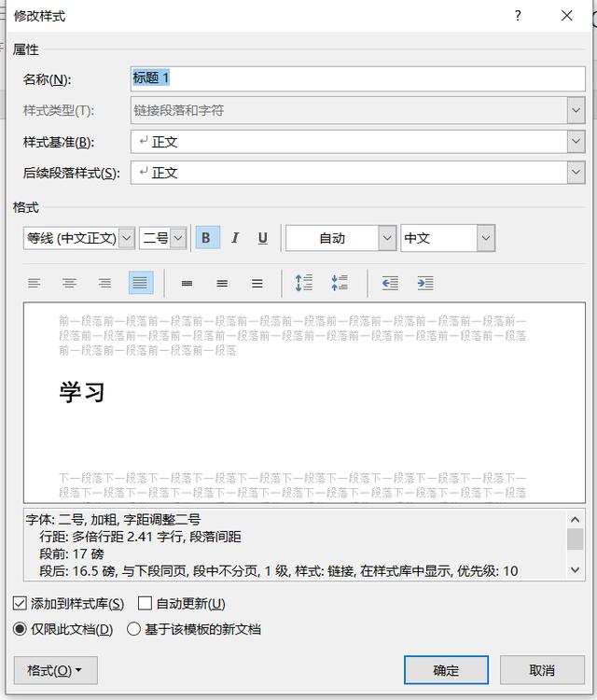This screenshot has height=700, width=597.
Task: Toggle the Bold formatting button
Action: (x=207, y=238)
